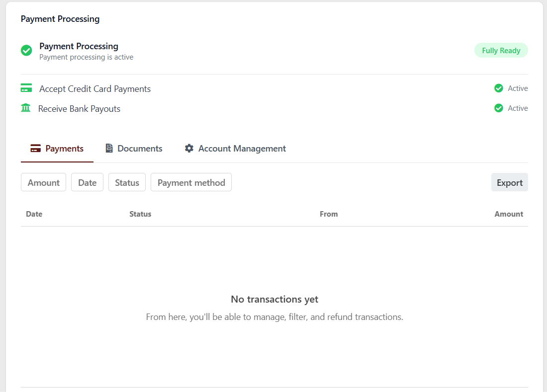Click the Fully Ready status badge
Screen dimensions: 547x392
tap(501, 51)
